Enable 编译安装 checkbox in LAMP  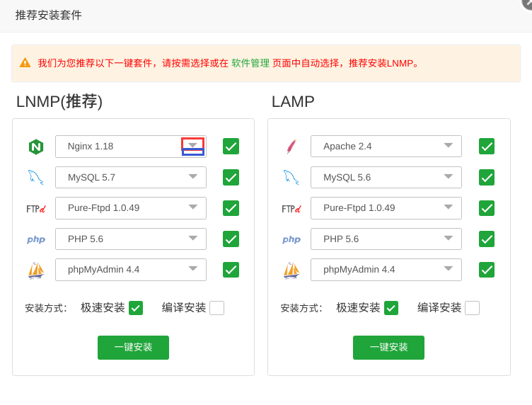[x=473, y=308]
